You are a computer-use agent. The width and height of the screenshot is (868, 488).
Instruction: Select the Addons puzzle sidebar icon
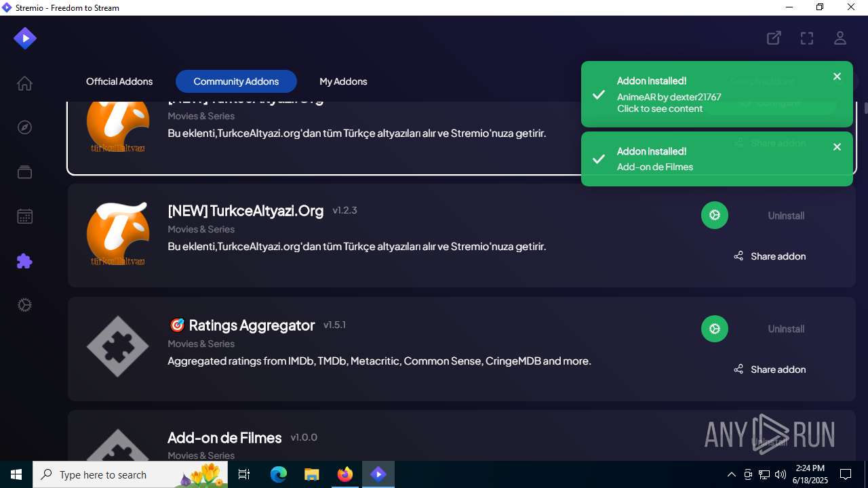pos(24,261)
